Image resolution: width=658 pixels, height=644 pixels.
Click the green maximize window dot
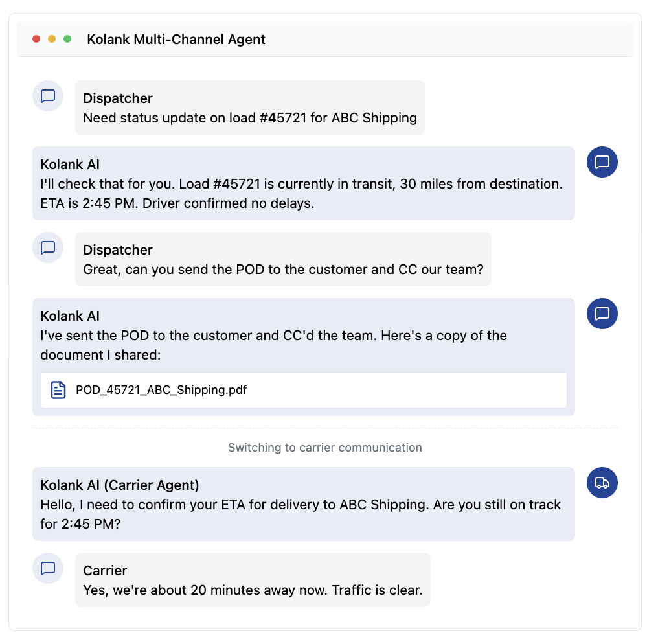tap(67, 40)
